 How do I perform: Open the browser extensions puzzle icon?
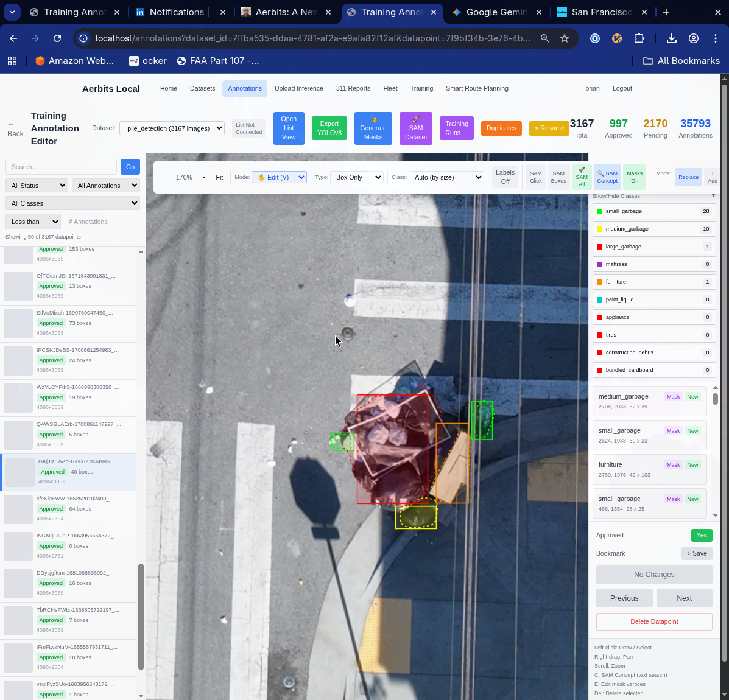click(x=639, y=38)
